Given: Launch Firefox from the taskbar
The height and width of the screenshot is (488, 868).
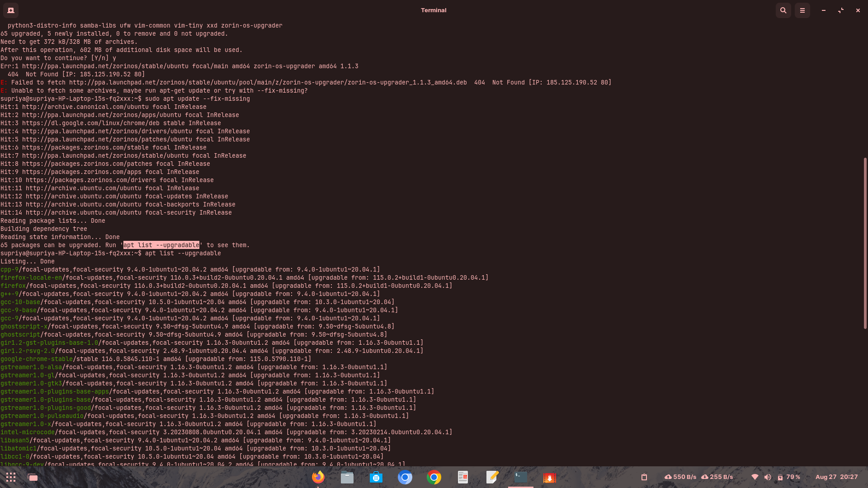Looking at the screenshot, I should click(x=318, y=477).
